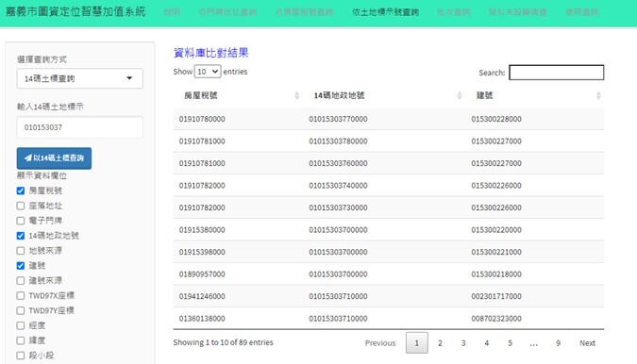
Task: Select building number cell 002301717000
Action: (496, 296)
